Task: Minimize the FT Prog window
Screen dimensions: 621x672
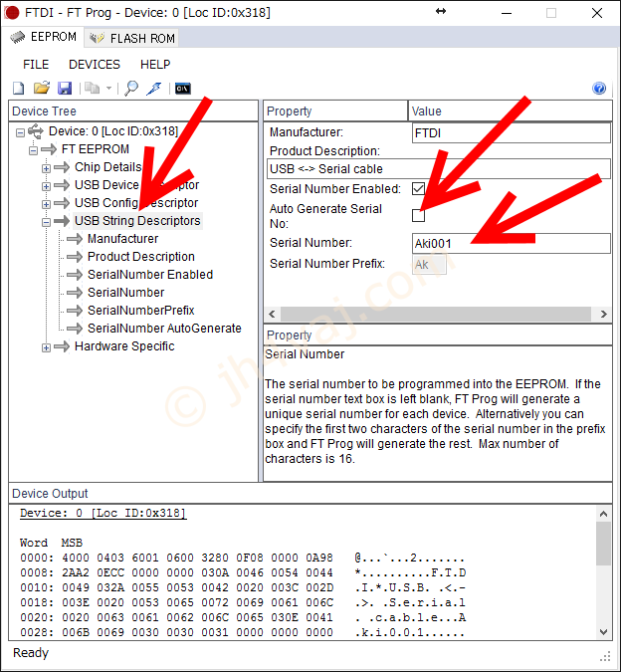Action: 507,13
